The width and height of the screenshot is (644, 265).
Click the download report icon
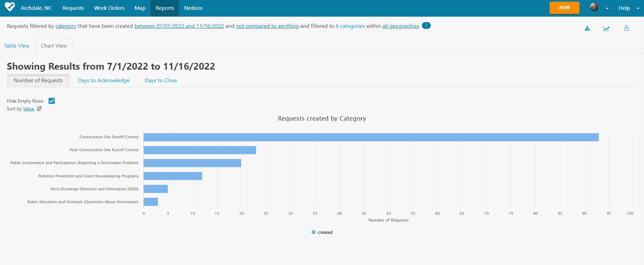tap(587, 28)
